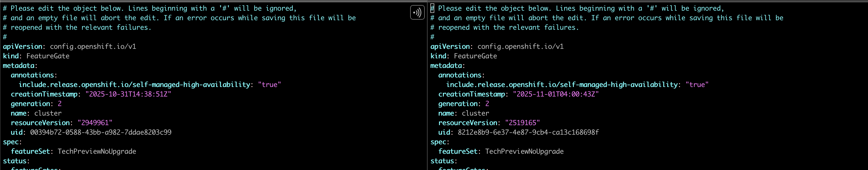868x170 pixels.
Task: Click the apiVersion key in the left pane
Action: [x=23, y=47]
